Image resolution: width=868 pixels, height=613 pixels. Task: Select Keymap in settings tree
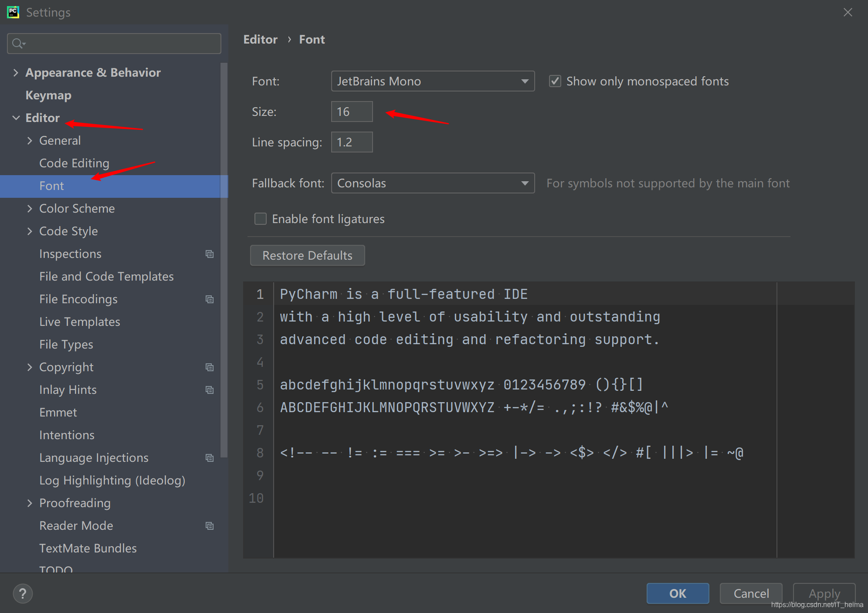coord(48,95)
